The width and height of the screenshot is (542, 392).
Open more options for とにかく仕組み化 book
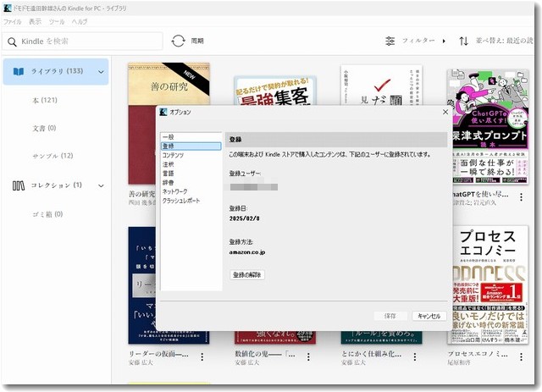(414, 356)
